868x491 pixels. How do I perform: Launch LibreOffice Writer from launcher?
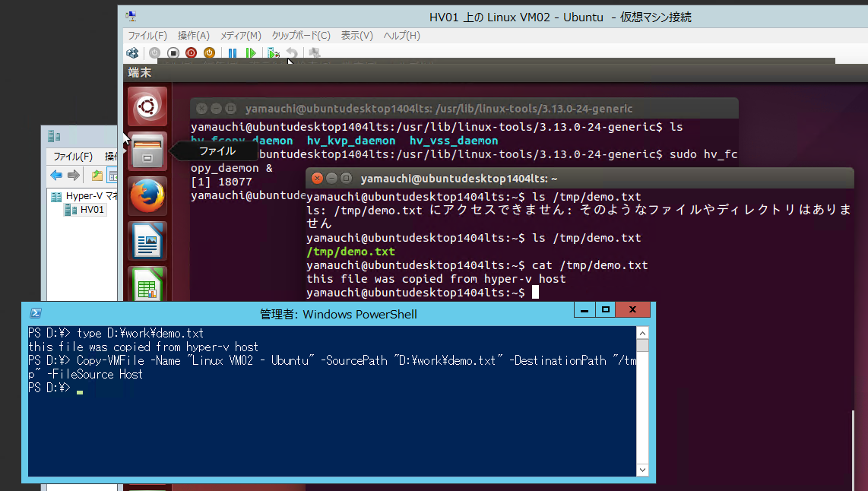(x=147, y=241)
